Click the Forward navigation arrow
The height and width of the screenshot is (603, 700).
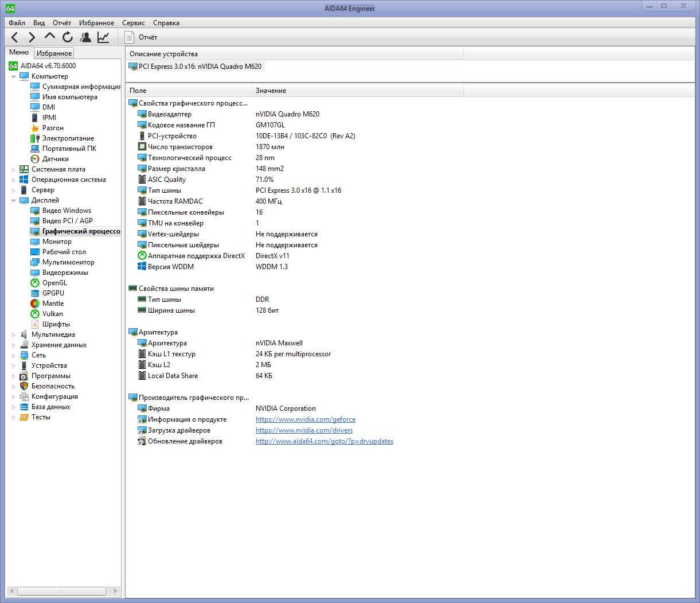tap(32, 37)
